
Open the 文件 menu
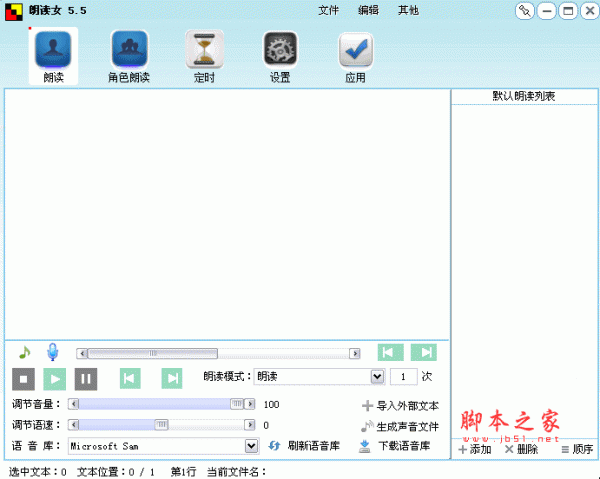point(328,10)
